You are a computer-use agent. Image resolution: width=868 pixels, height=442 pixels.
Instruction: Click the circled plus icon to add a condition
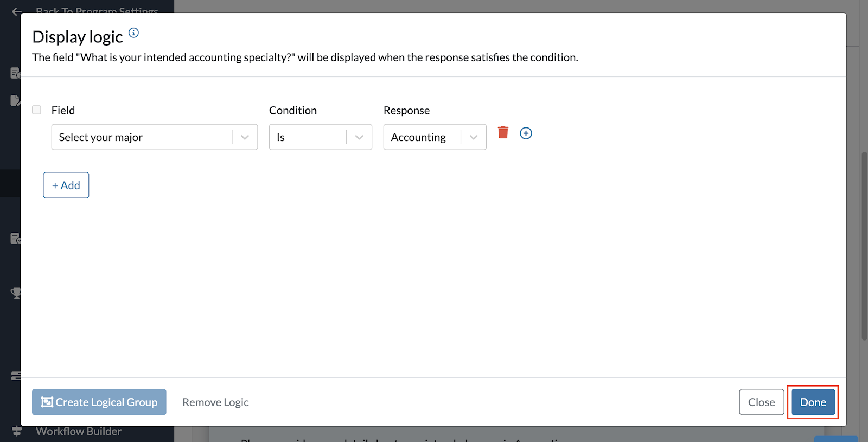(x=526, y=133)
